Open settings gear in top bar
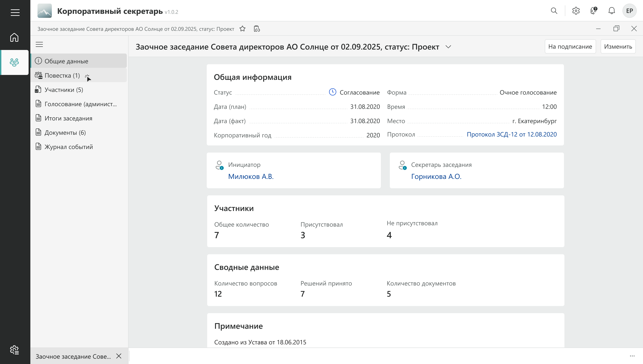 [x=576, y=11]
